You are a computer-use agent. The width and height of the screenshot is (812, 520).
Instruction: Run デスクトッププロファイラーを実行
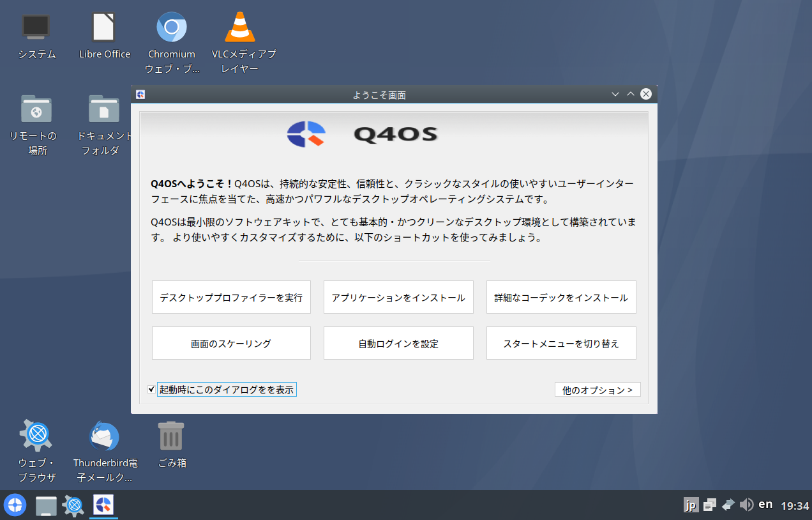pyautogui.click(x=230, y=296)
